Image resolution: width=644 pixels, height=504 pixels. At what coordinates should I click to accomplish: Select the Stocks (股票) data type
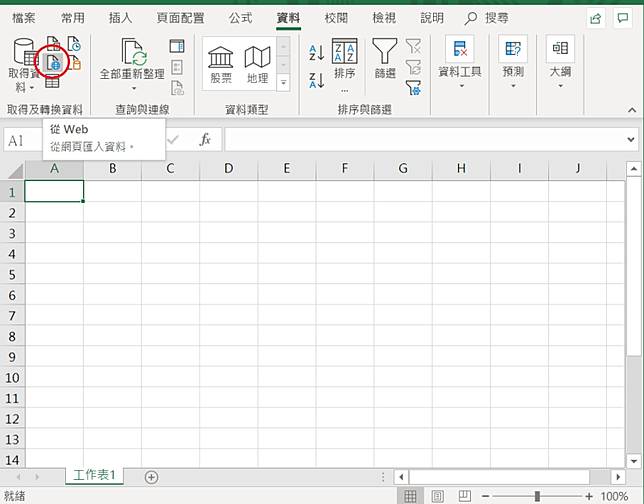(x=221, y=64)
